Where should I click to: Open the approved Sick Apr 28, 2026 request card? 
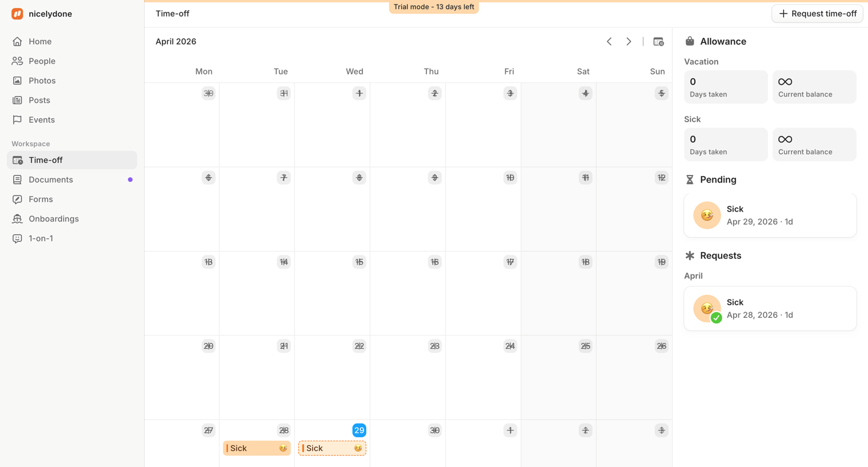pos(770,309)
